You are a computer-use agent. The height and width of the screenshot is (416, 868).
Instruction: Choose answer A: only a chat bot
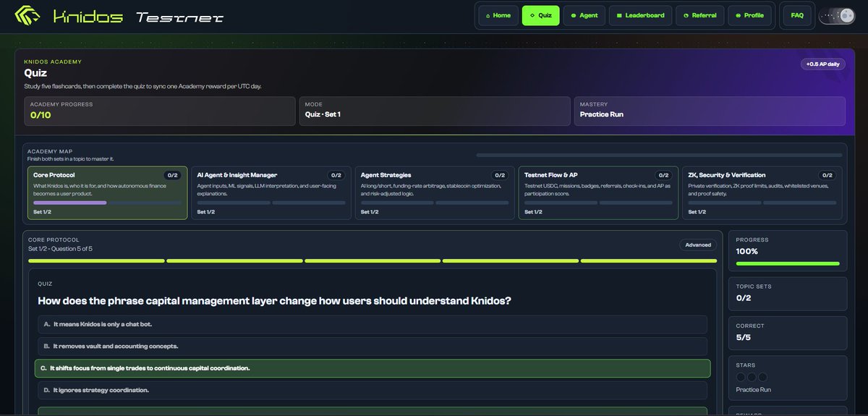tap(371, 324)
